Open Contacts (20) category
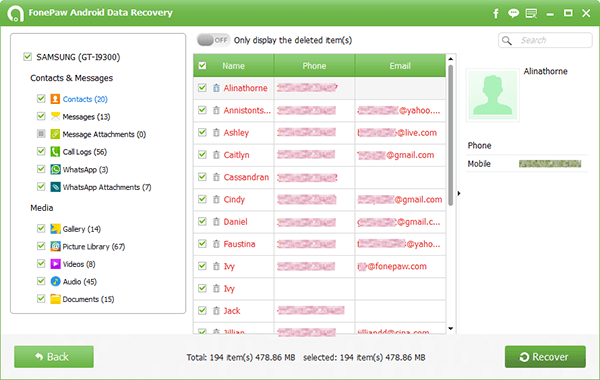600x380 pixels. [x=85, y=99]
